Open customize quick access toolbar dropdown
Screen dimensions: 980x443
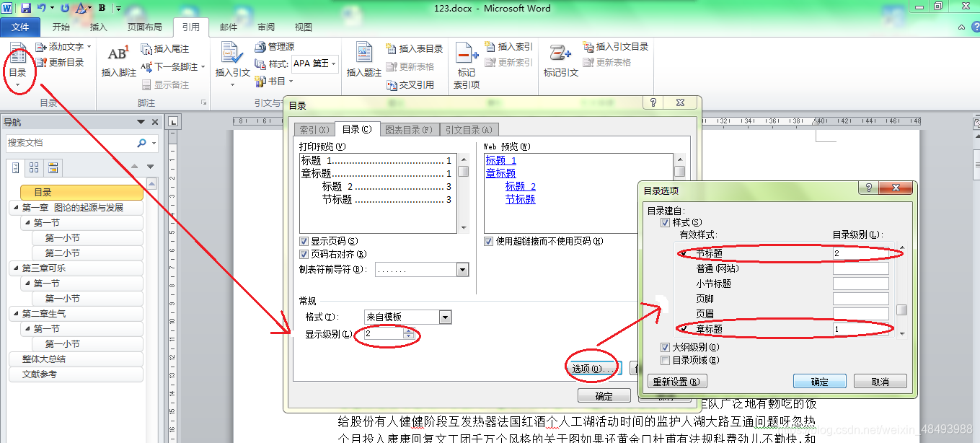click(119, 9)
